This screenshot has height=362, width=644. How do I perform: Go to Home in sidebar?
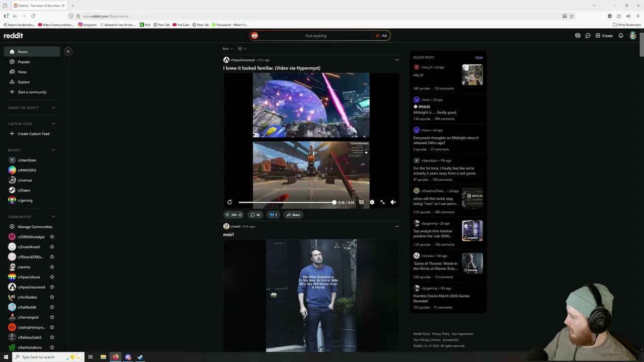coord(32,51)
